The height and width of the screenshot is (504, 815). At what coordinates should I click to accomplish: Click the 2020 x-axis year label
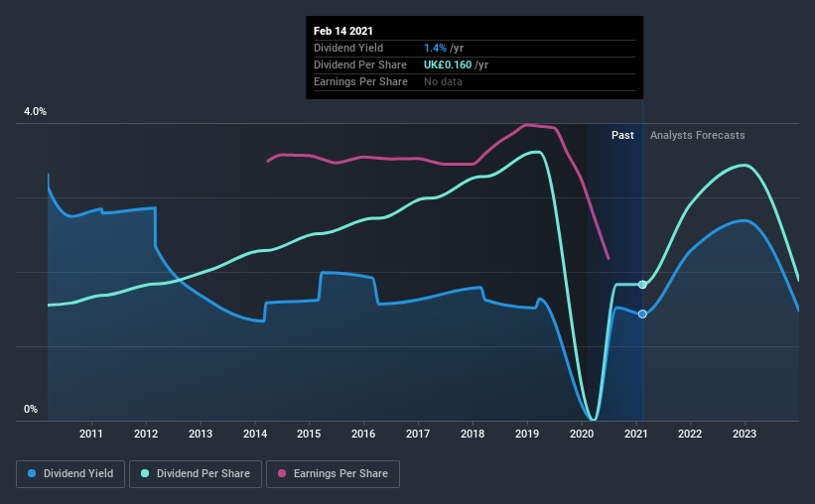pos(581,434)
